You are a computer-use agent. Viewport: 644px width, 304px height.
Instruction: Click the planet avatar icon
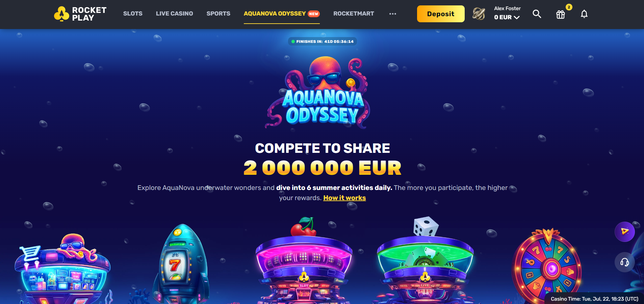[479, 14]
